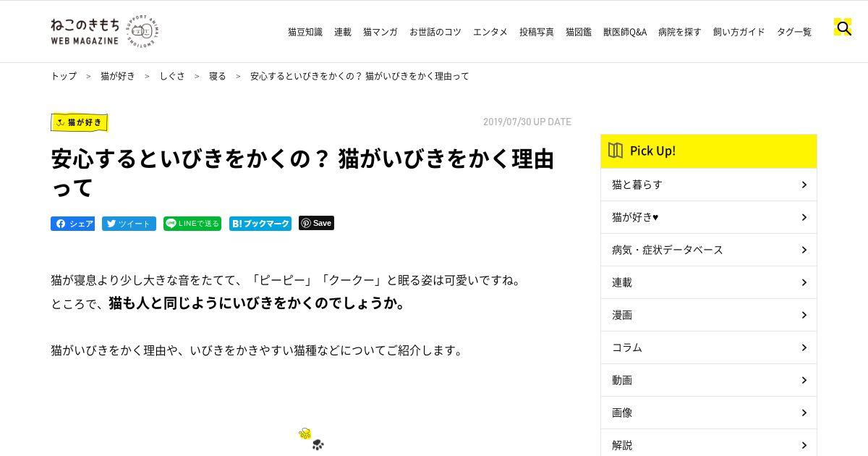Click the chevron on the 解説 row
868x456 pixels.
(804, 445)
